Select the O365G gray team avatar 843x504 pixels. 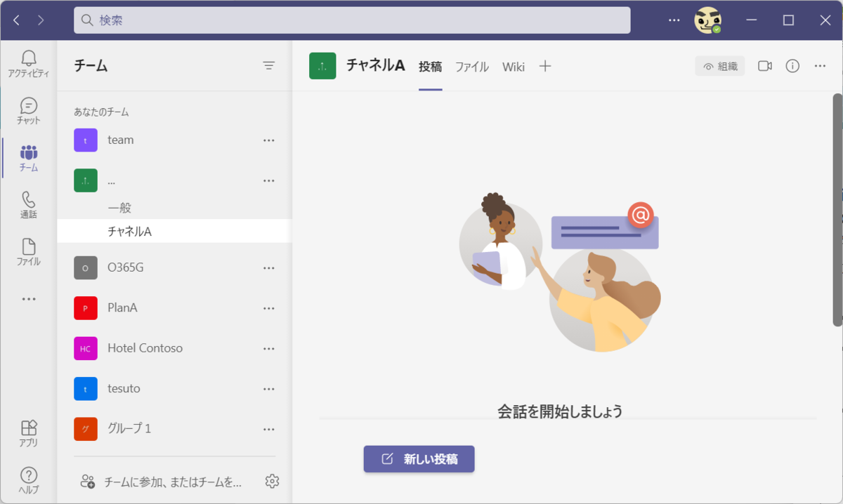(x=86, y=268)
